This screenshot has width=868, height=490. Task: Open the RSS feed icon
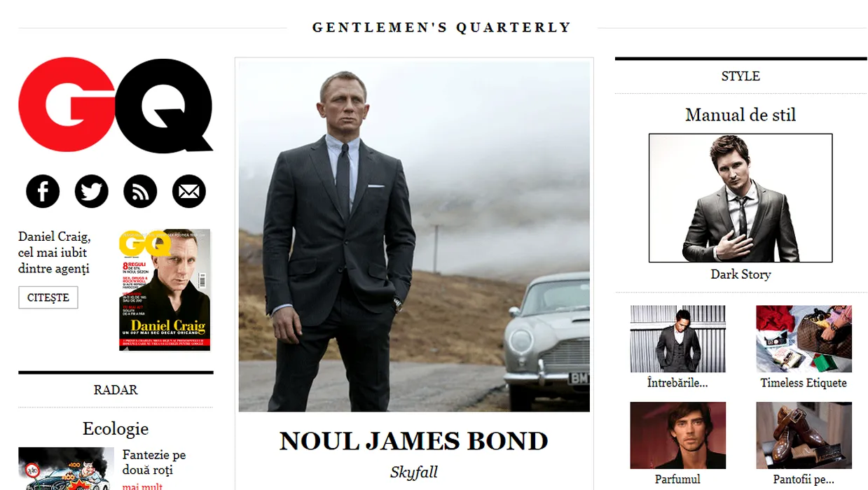pos(140,191)
